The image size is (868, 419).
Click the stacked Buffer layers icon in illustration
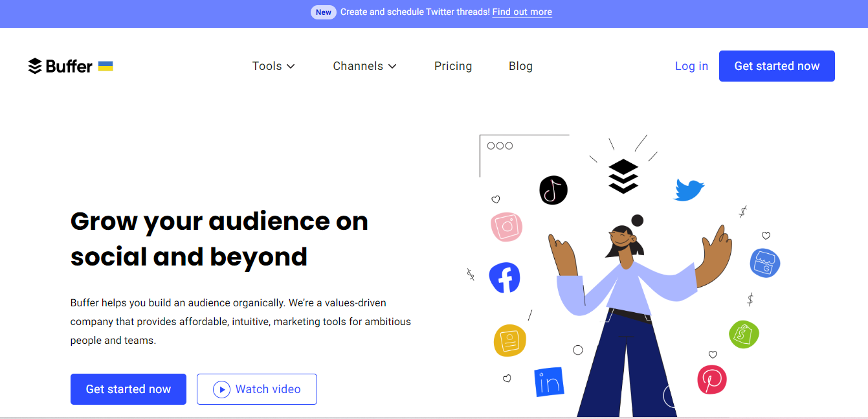click(x=623, y=176)
